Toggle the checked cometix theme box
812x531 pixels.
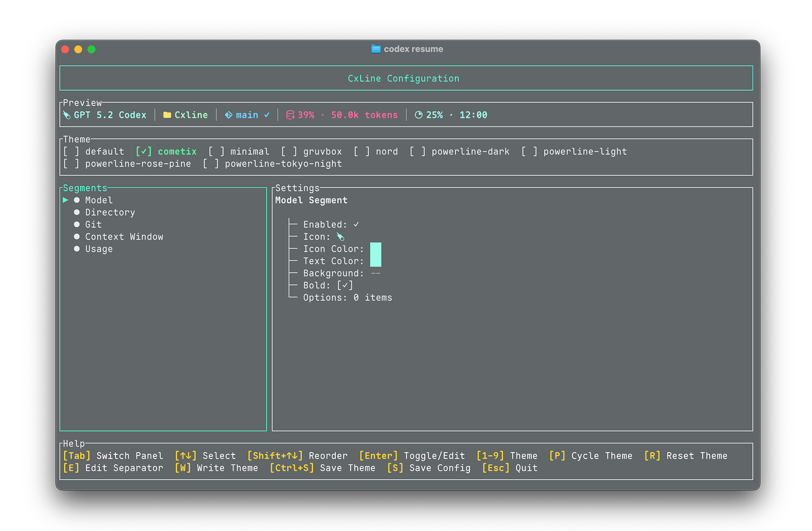pyautogui.click(x=144, y=152)
